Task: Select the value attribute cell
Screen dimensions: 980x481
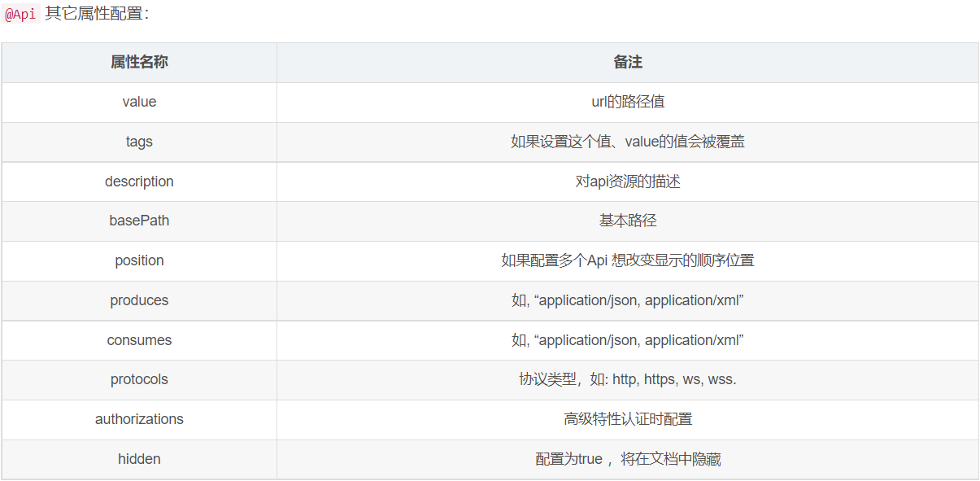Action: point(139,102)
